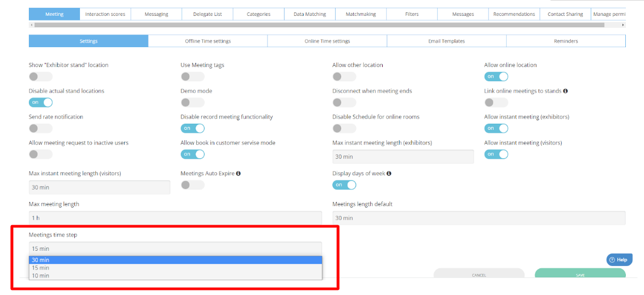
Task: Select the Settings sub-tab
Action: point(88,41)
